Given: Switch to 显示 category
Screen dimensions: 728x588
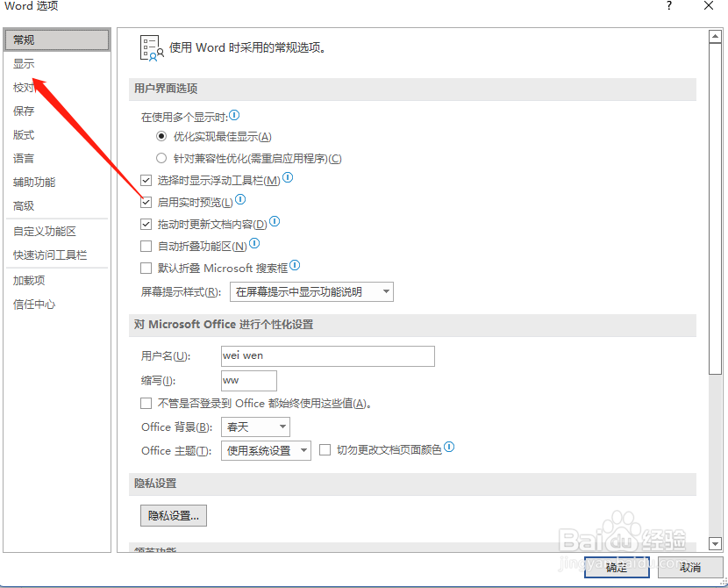Looking at the screenshot, I should click(x=57, y=64).
